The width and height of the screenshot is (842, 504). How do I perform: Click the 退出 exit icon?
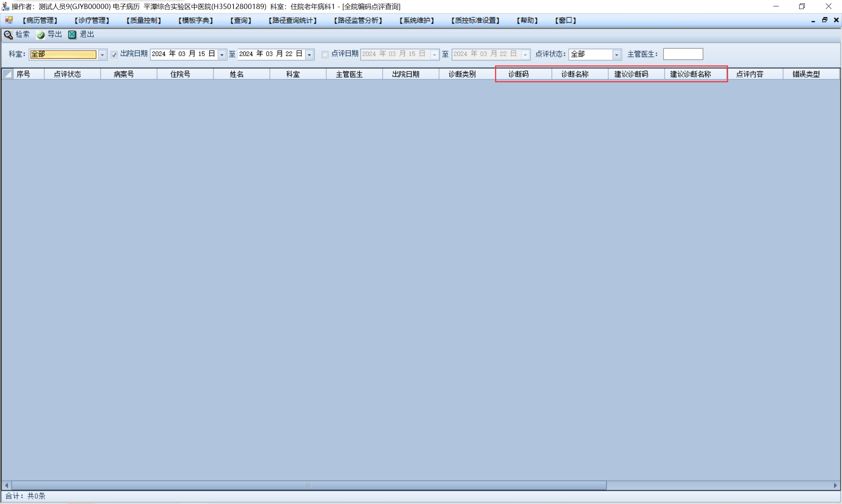click(72, 35)
